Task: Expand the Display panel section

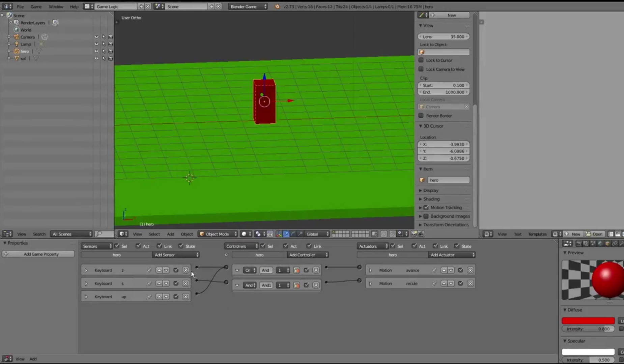Action: (x=431, y=190)
